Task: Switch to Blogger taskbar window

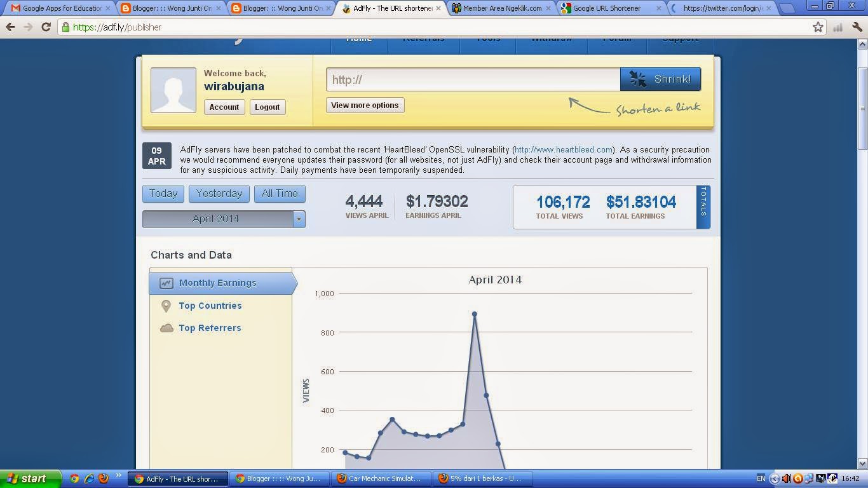Action: tap(279, 478)
